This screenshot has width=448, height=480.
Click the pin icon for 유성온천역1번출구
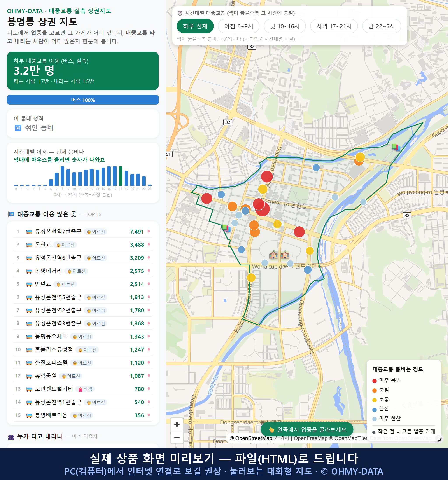(149, 402)
